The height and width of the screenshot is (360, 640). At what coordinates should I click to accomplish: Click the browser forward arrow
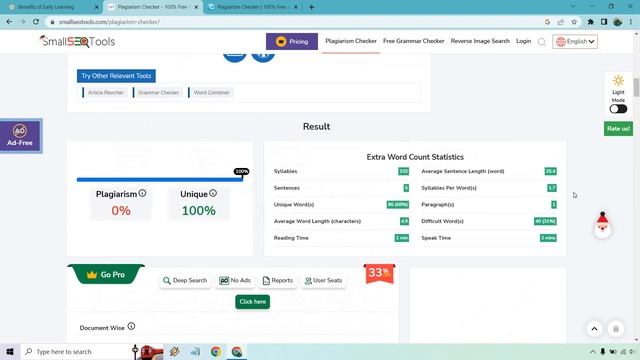pyautogui.click(x=22, y=22)
